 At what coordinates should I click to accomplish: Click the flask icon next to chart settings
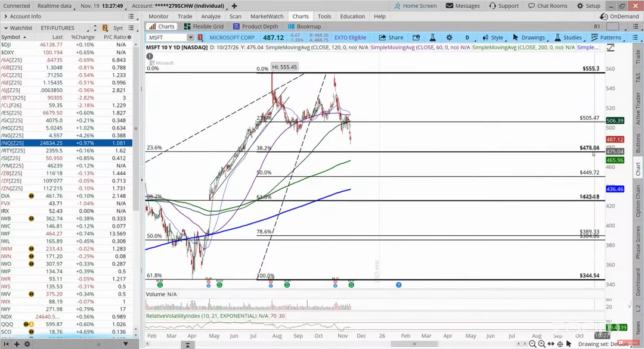(x=432, y=38)
